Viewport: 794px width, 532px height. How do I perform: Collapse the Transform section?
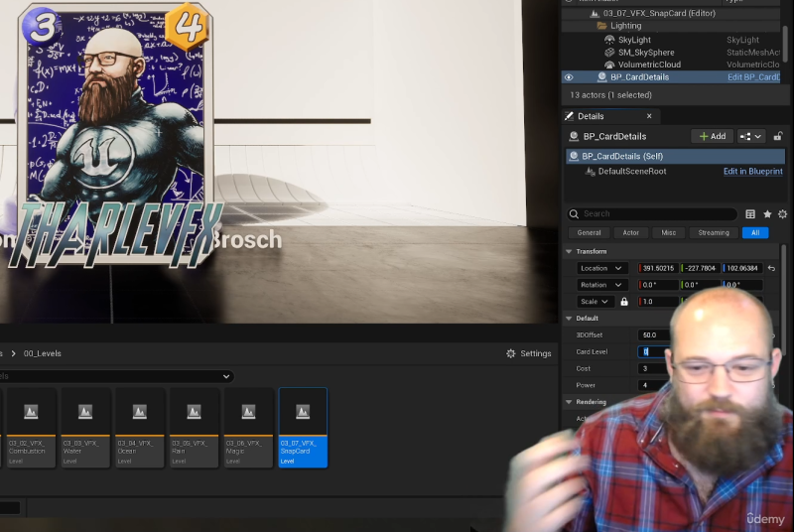pyautogui.click(x=569, y=251)
